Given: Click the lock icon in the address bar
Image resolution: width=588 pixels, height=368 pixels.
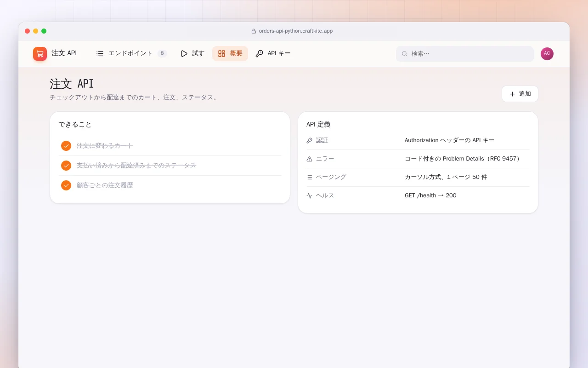Looking at the screenshot, I should coord(254,31).
